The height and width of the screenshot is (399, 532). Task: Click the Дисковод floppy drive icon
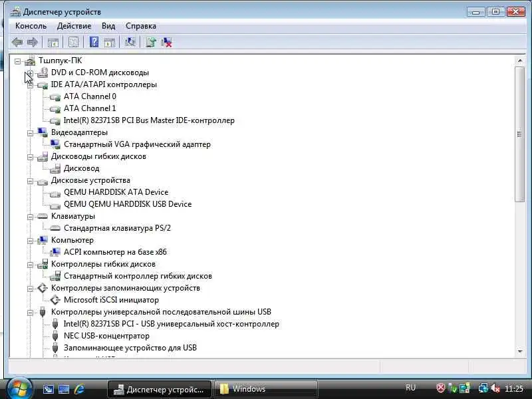(x=55, y=168)
